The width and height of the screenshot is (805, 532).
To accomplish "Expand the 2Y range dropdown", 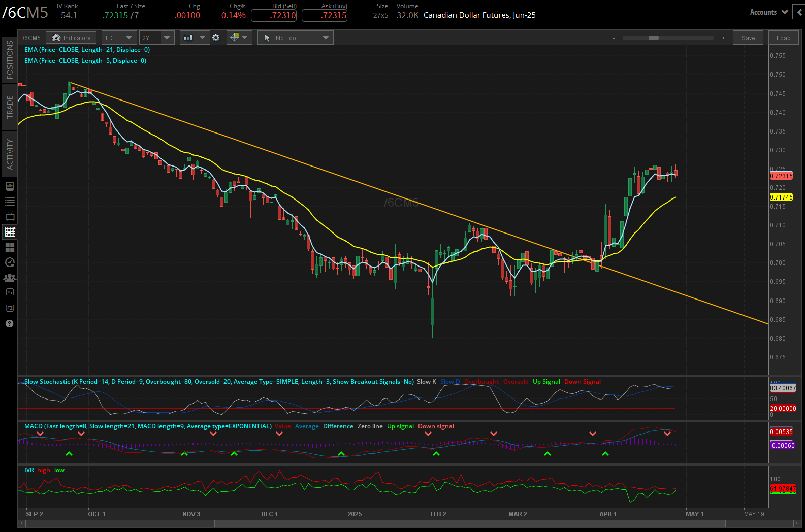I will click(x=156, y=38).
